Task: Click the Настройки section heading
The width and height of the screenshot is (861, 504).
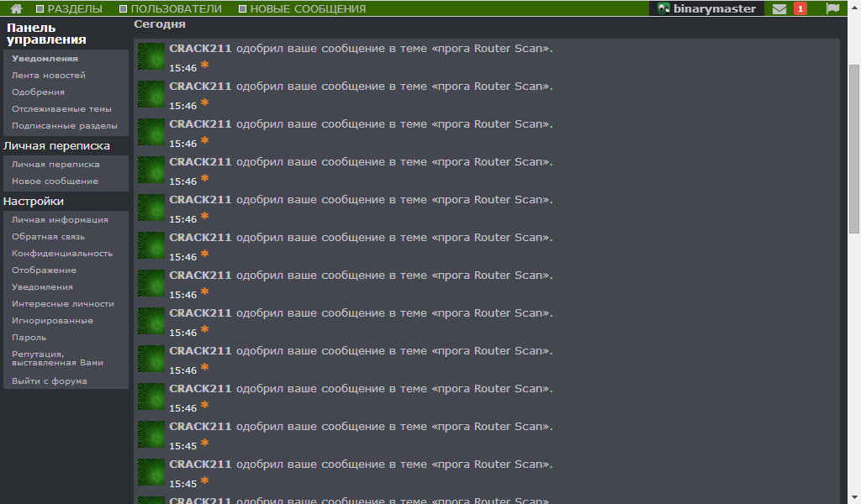Action: tap(34, 202)
